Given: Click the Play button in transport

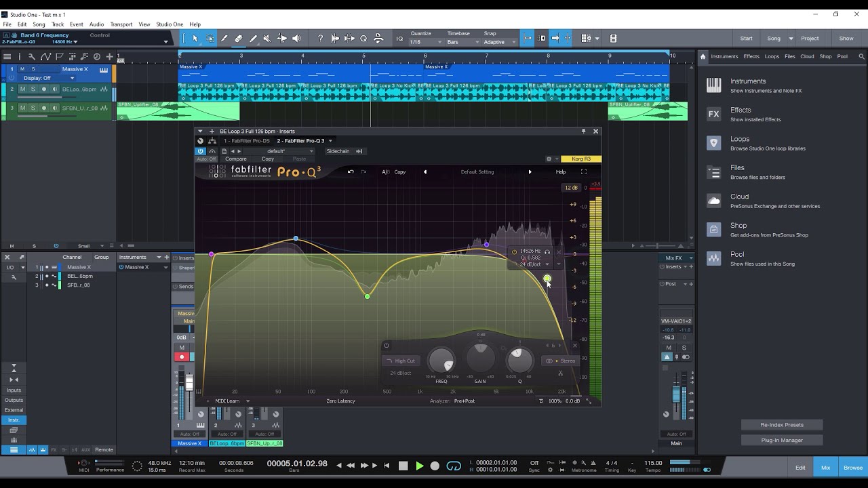Looking at the screenshot, I should [419, 466].
